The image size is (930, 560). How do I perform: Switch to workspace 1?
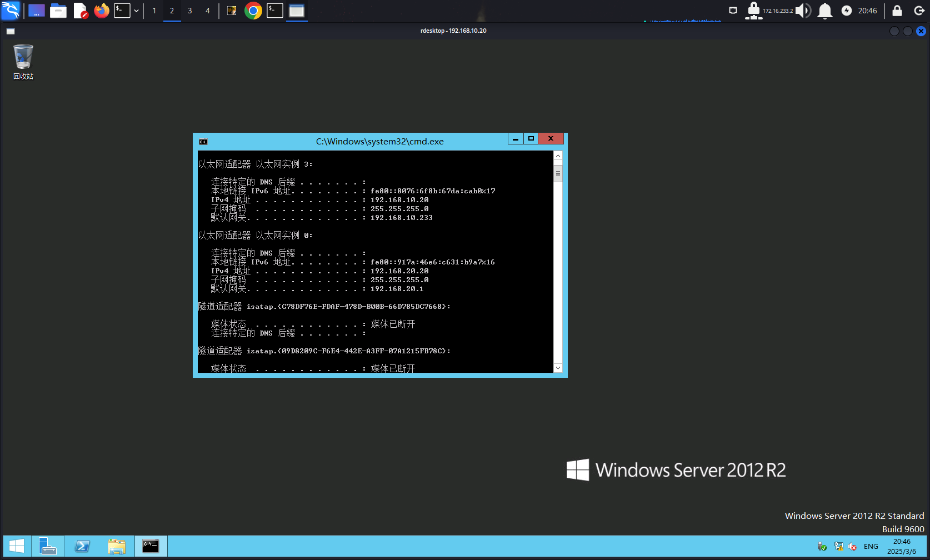pyautogui.click(x=154, y=11)
